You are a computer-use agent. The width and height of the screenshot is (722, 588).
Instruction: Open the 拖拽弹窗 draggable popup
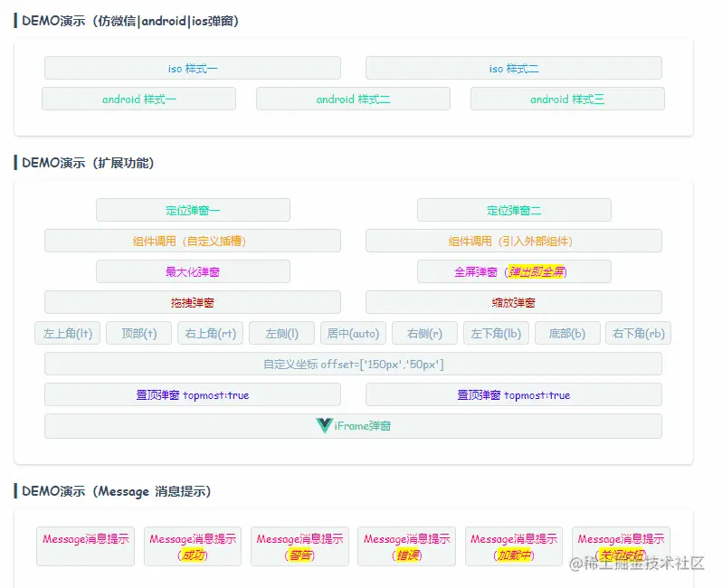tap(193, 302)
